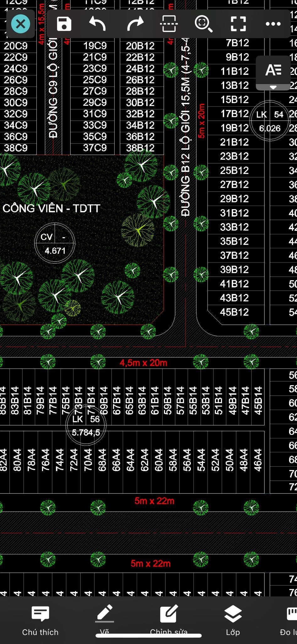
Task: Tap the 4,5m x 20m dimension label
Action: click(143, 363)
